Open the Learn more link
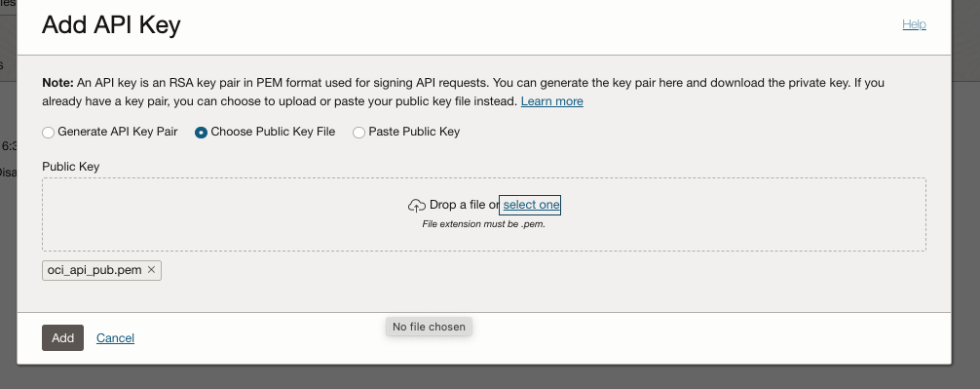 point(552,101)
